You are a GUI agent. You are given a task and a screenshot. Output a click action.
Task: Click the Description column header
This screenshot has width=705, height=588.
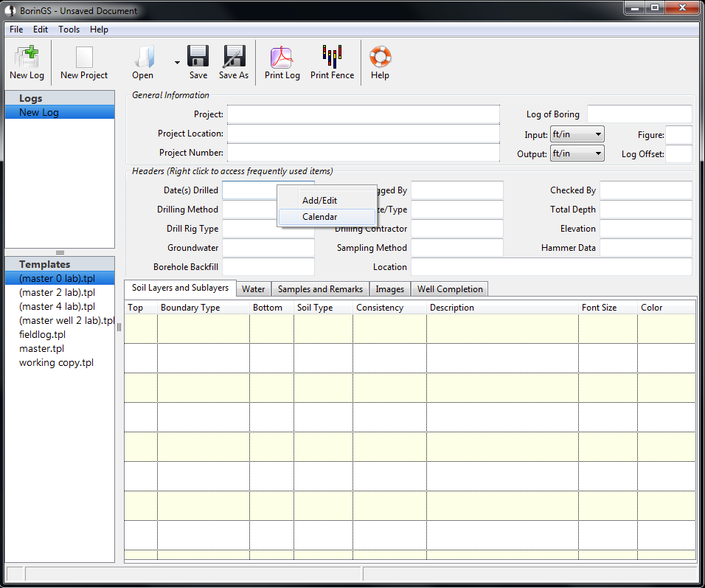pyautogui.click(x=503, y=307)
